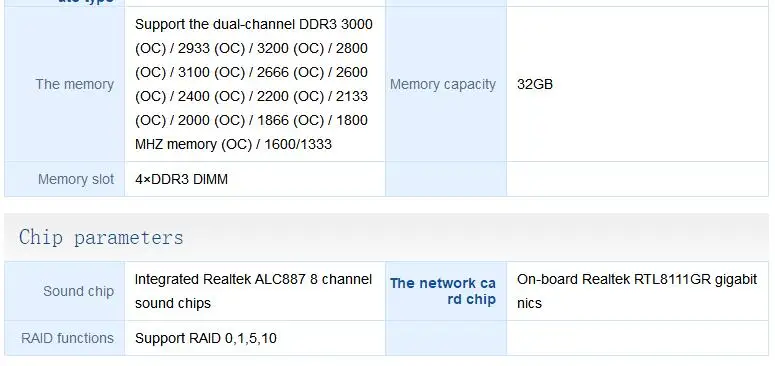The width and height of the screenshot is (775, 366).
Task: Click the 'Memory slot' label cell
Action: coord(65,179)
